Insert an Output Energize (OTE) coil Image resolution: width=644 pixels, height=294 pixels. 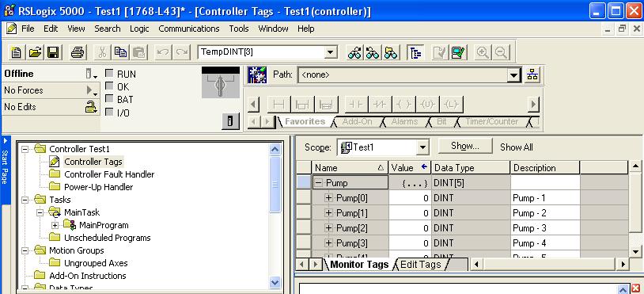point(403,105)
